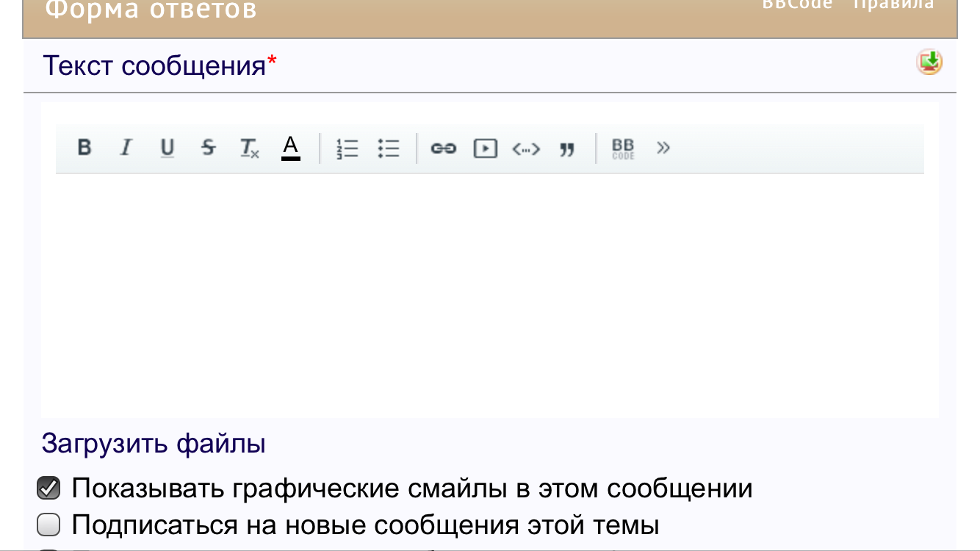Screen dimensions: 980x551
Task: Insert a hyperlink using chain icon
Action: pos(443,148)
